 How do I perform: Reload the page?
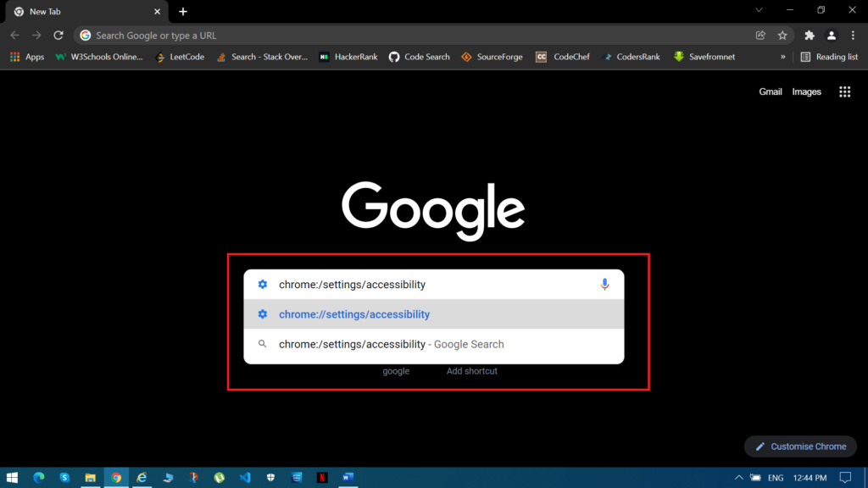tap(58, 36)
